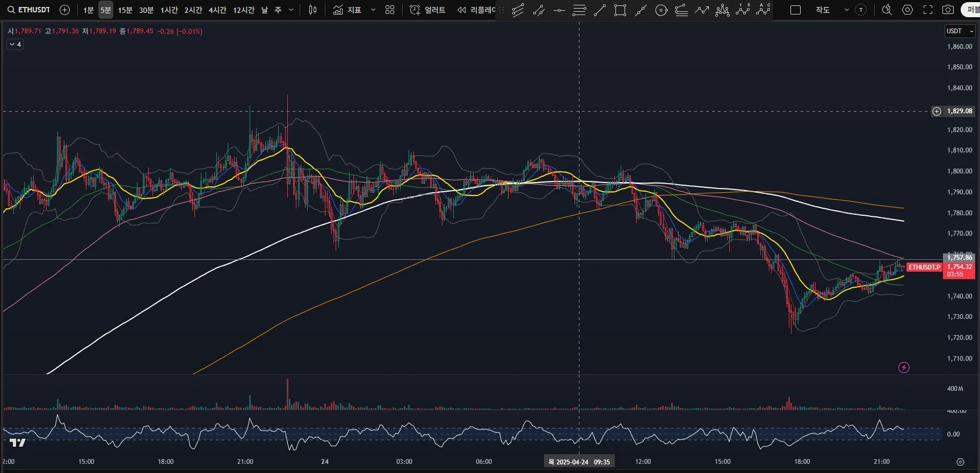Switch to the 1시간 timeframe
The image size is (980, 473).
point(169,10)
